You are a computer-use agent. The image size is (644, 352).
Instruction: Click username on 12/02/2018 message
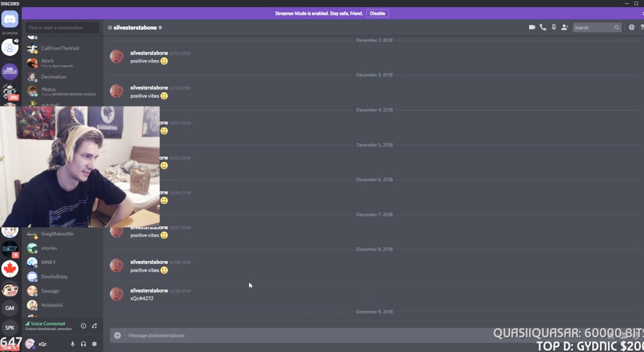click(149, 53)
